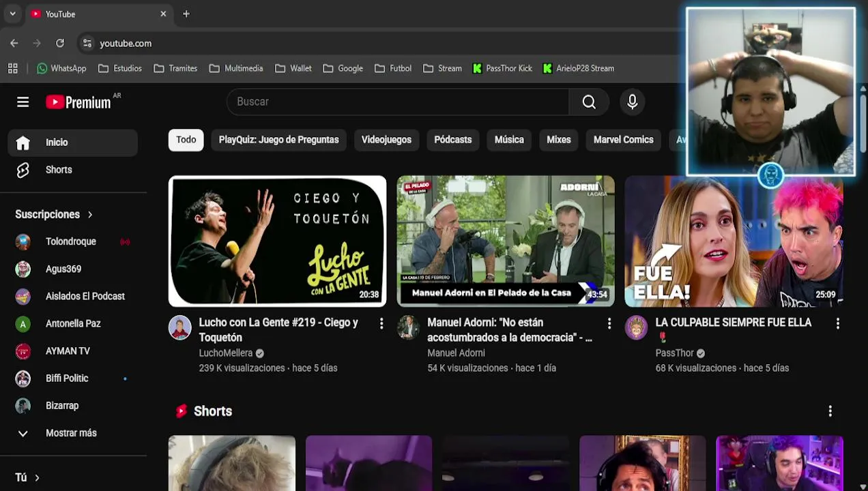Open title Lucho con La Gente #219
868x491 pixels.
pos(278,330)
